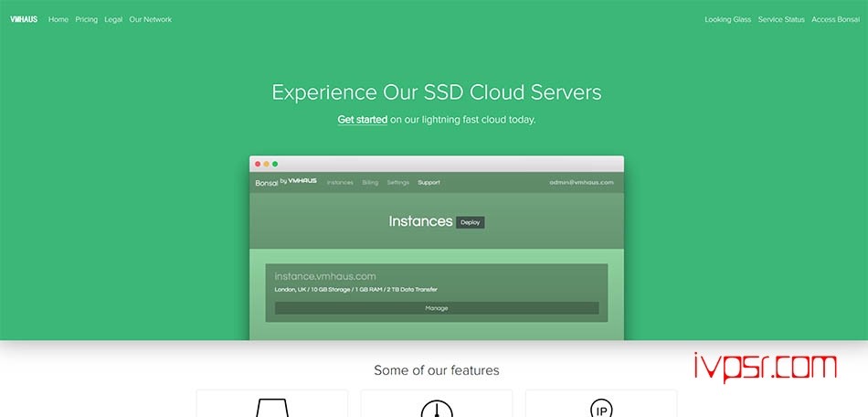Viewport: 868px width, 417px height.
Task: Click the IP feature icon
Action: (600, 408)
